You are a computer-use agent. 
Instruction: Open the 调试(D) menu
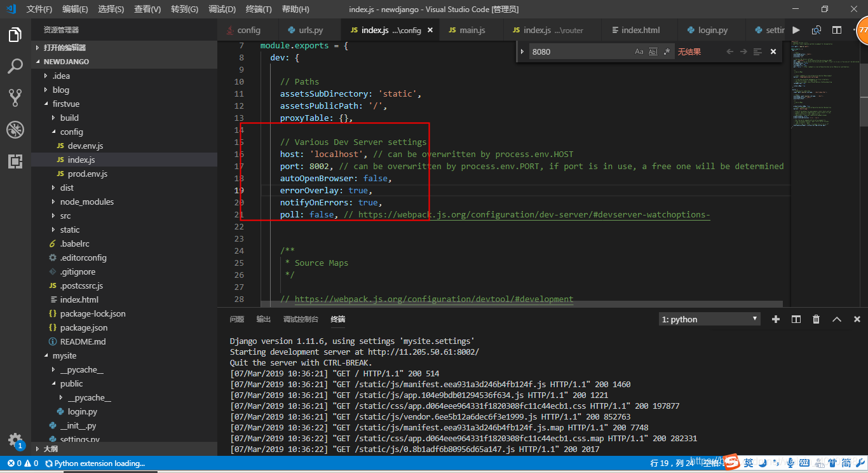click(x=222, y=9)
